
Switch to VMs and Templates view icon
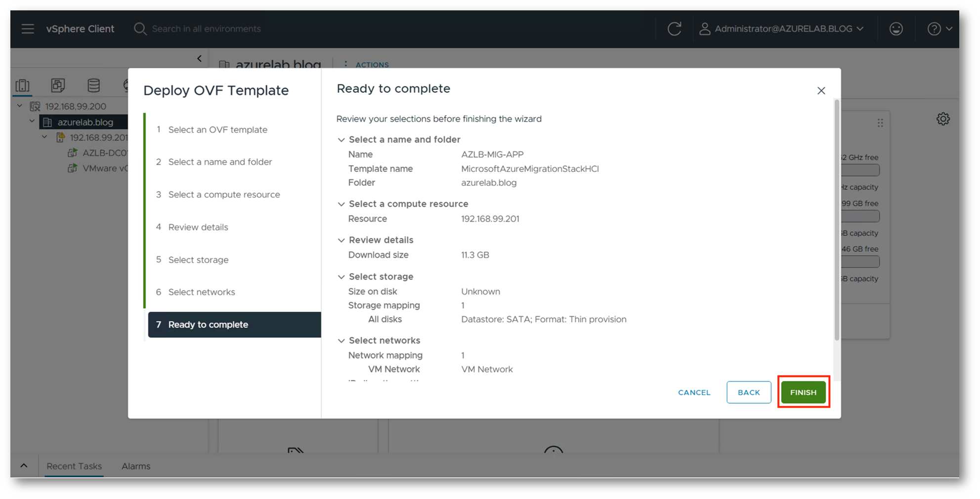(58, 85)
